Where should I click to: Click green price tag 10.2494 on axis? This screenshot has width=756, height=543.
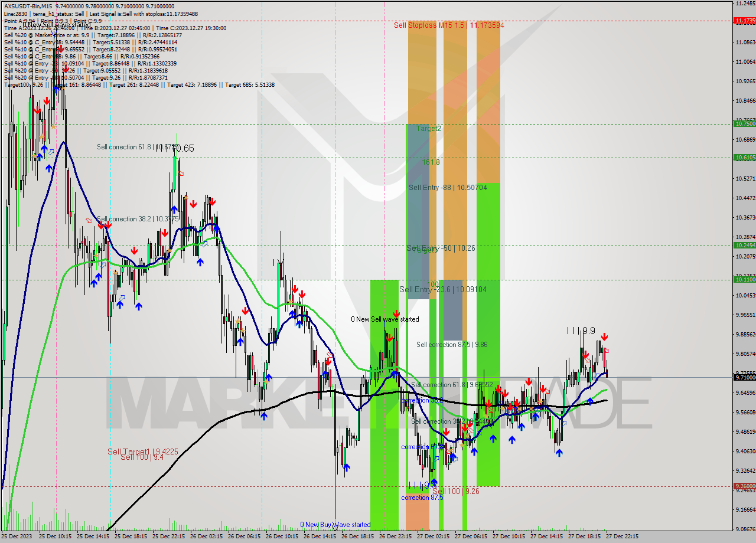coord(745,246)
